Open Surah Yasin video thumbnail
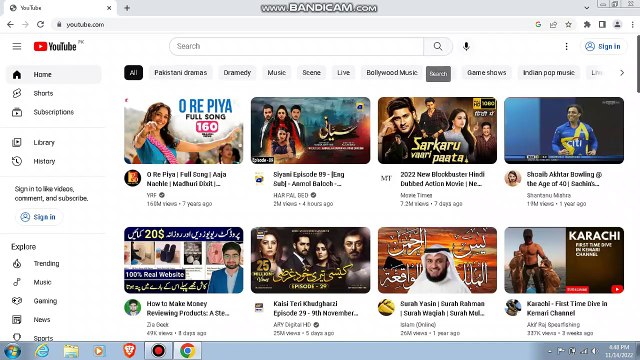Image resolution: width=640 pixels, height=360 pixels. [x=437, y=260]
